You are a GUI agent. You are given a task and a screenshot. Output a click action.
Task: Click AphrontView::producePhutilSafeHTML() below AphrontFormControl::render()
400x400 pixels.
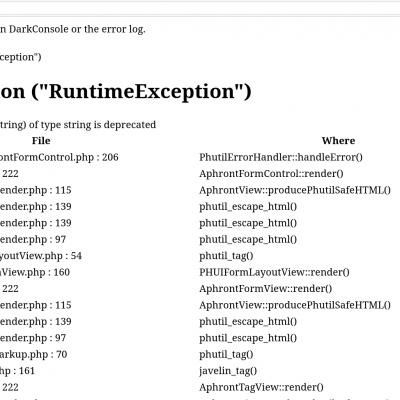pos(295,190)
